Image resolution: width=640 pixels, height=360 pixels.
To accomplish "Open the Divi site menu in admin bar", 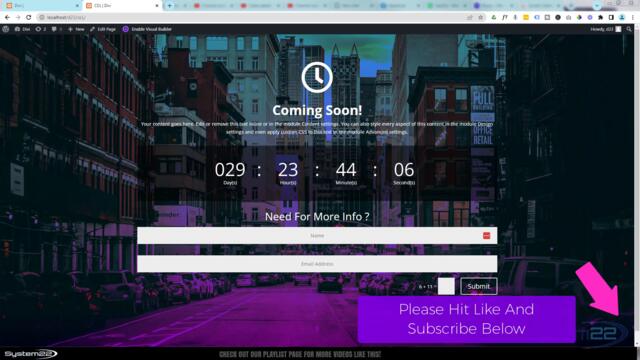I will click(x=22, y=29).
